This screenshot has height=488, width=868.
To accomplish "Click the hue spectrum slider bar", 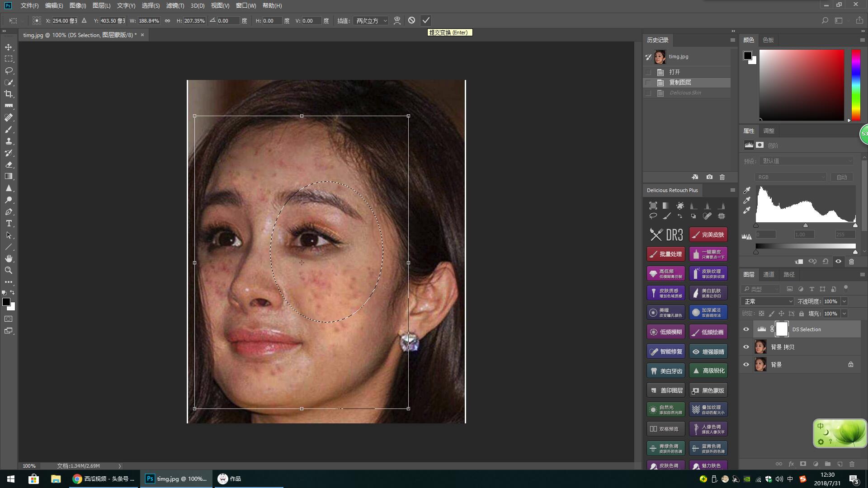I will coord(856,85).
